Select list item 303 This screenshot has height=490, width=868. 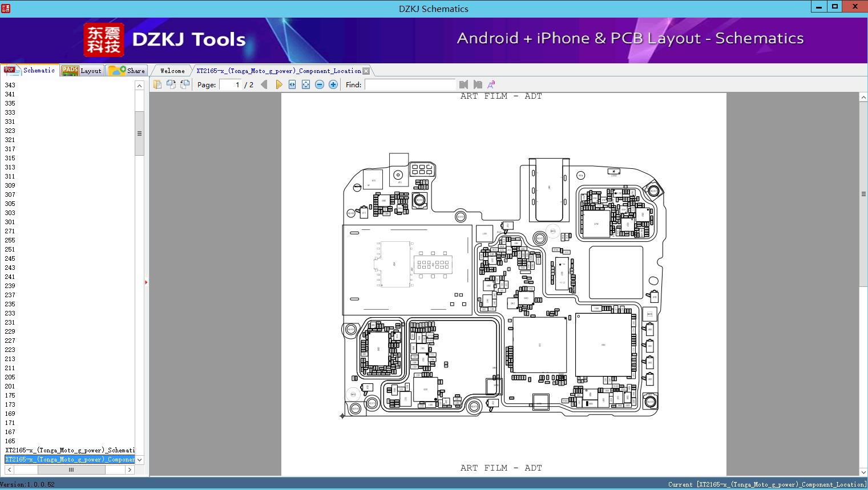click(10, 213)
